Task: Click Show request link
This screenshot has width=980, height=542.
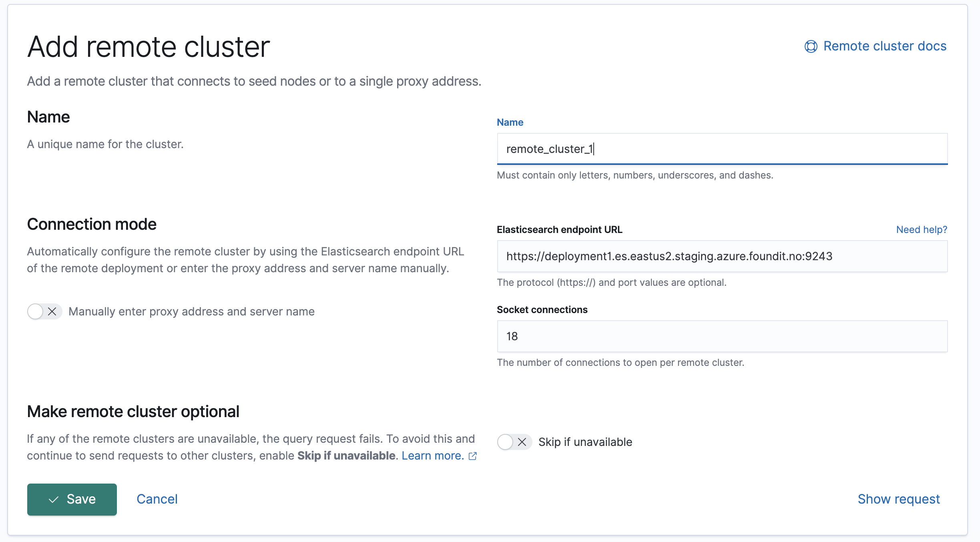Action: click(898, 499)
